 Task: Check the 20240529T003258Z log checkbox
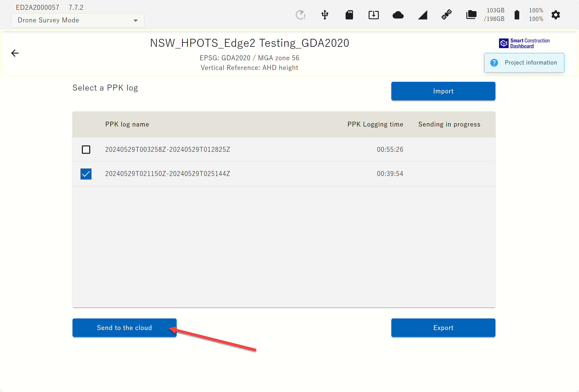click(86, 149)
